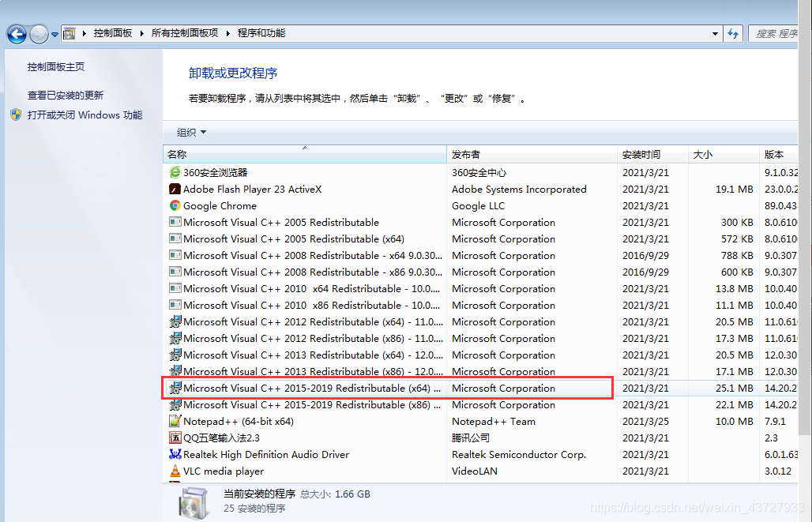Select Adobe Flash Player 23 ActiveX name
The height and width of the screenshot is (522, 812).
tap(252, 189)
